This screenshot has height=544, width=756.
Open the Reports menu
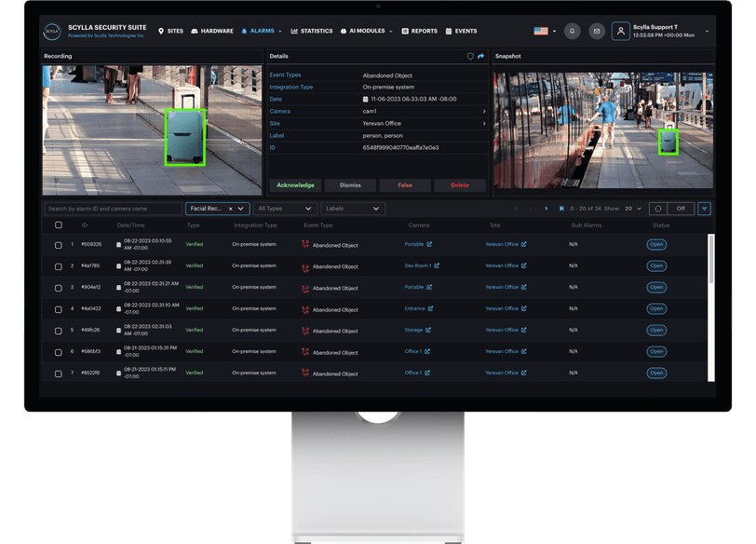(x=420, y=31)
